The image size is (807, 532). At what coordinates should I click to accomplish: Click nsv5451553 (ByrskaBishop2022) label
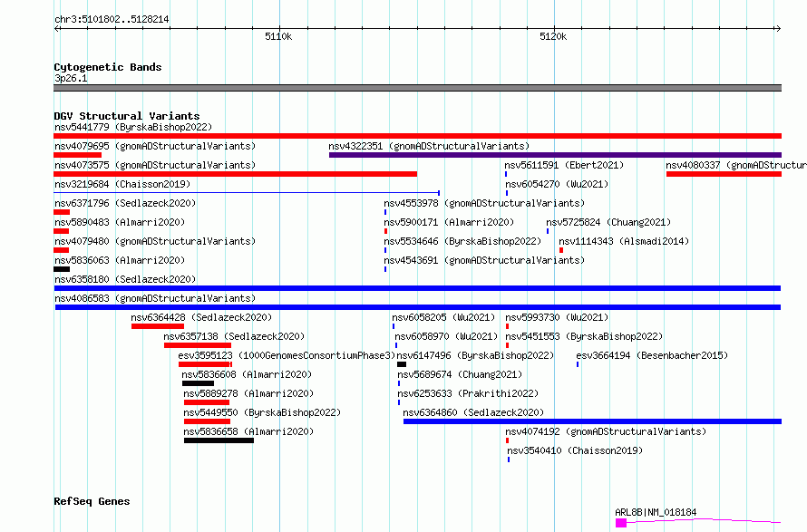click(x=584, y=336)
